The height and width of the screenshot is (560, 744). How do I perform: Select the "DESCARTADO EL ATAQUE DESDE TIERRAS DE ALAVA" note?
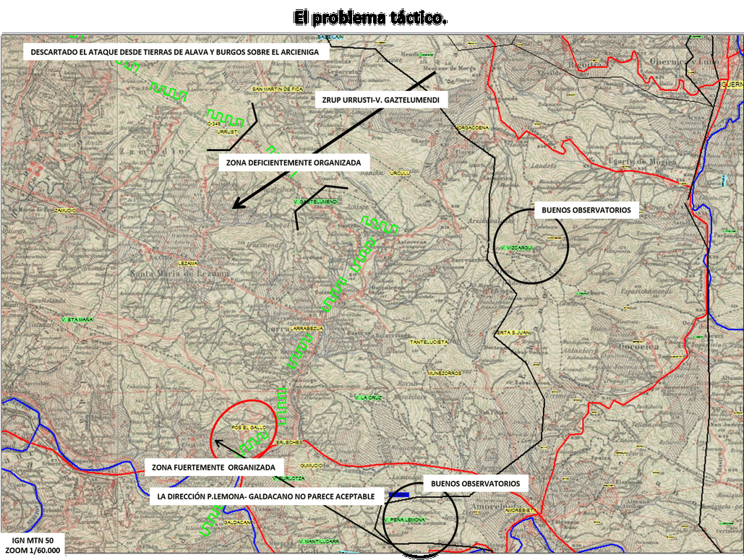click(x=175, y=52)
